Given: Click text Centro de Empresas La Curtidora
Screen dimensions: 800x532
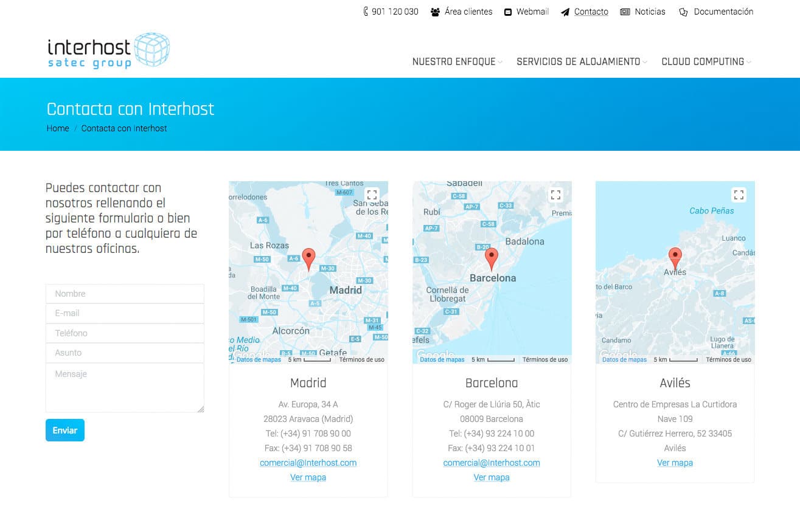Looking at the screenshot, I should point(675,404).
